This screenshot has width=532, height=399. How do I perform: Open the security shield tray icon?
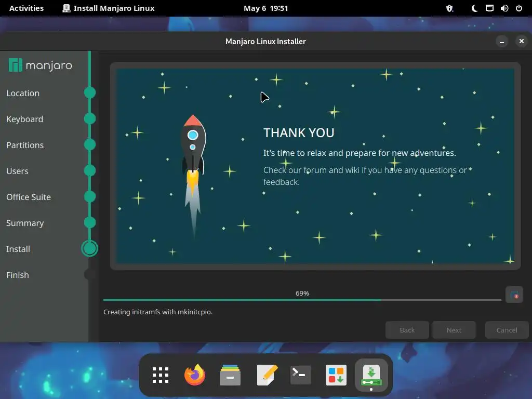tap(449, 8)
